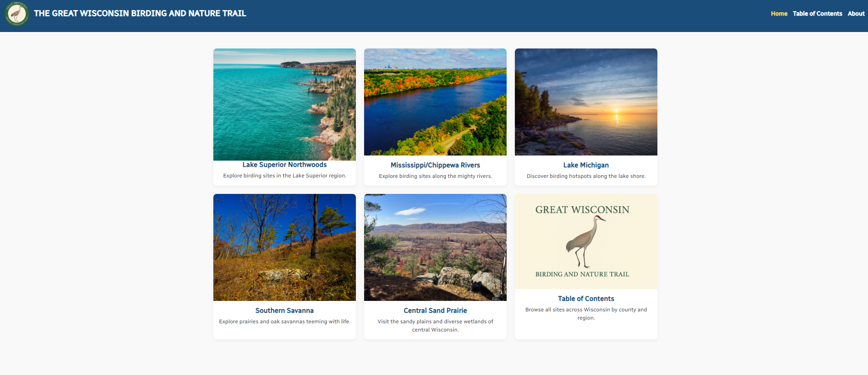This screenshot has height=375, width=868.
Task: Click 'Discover birding hotspots along the lake shore'
Action: point(586,176)
